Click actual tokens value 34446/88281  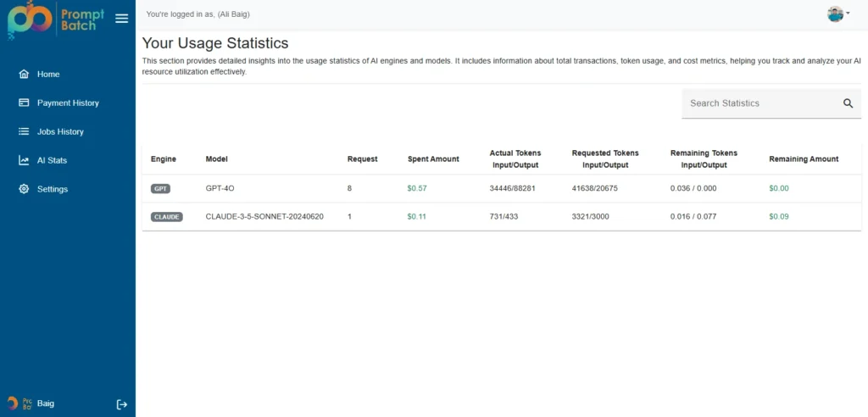pos(513,188)
